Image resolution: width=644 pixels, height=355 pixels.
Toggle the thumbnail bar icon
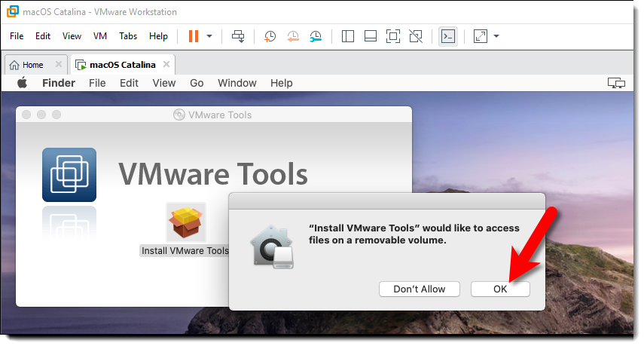[371, 36]
